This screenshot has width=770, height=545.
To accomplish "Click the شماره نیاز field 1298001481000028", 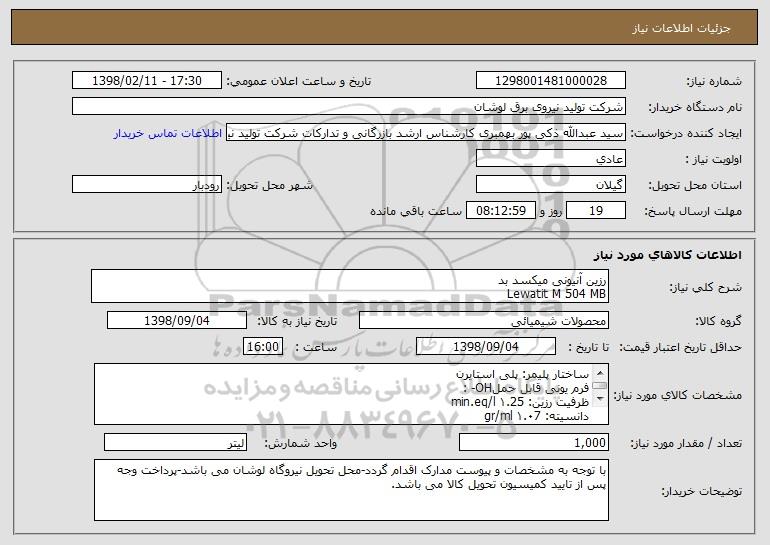I will click(550, 81).
